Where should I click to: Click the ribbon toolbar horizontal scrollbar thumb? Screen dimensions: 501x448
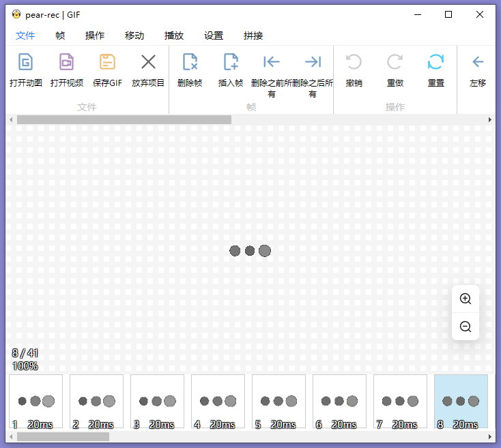point(124,119)
